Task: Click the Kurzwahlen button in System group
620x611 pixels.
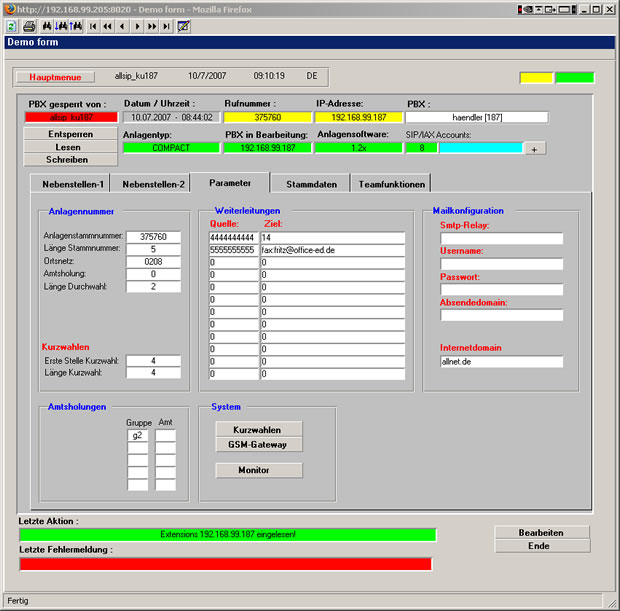Action: pos(259,429)
